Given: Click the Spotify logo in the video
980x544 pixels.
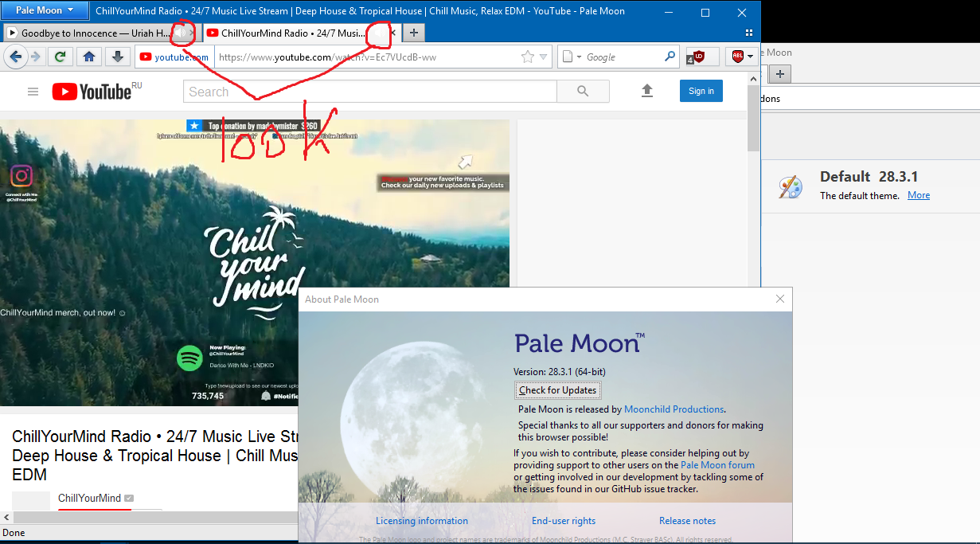Looking at the screenshot, I should (x=189, y=358).
